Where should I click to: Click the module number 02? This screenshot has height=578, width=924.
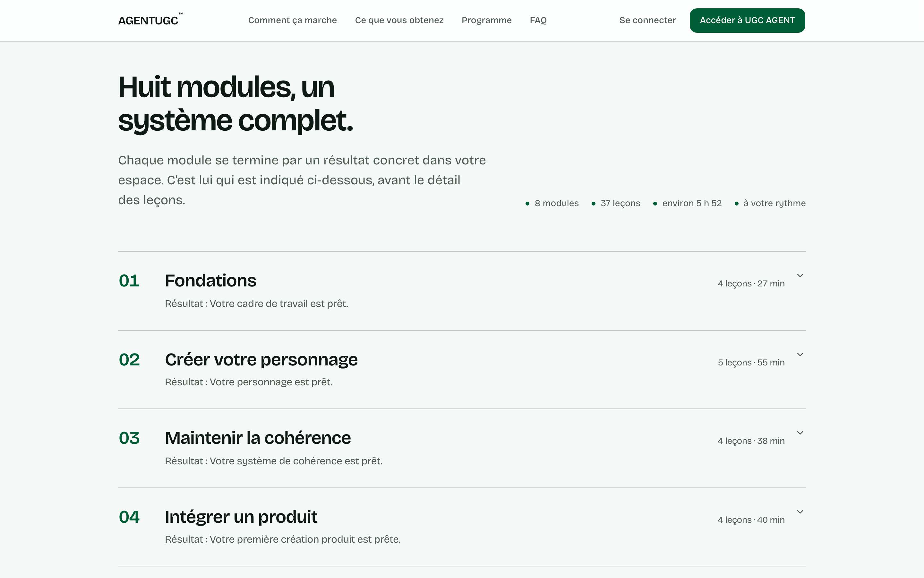tap(129, 360)
